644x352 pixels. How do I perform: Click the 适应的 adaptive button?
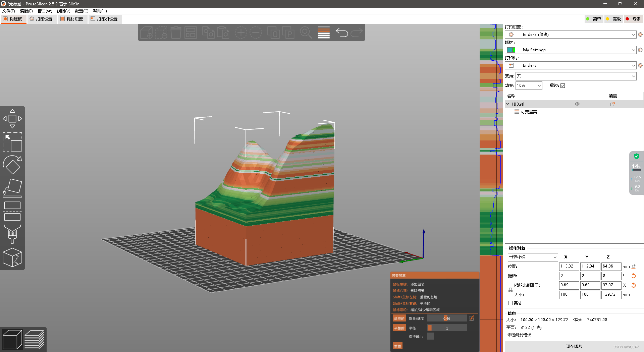point(399,318)
